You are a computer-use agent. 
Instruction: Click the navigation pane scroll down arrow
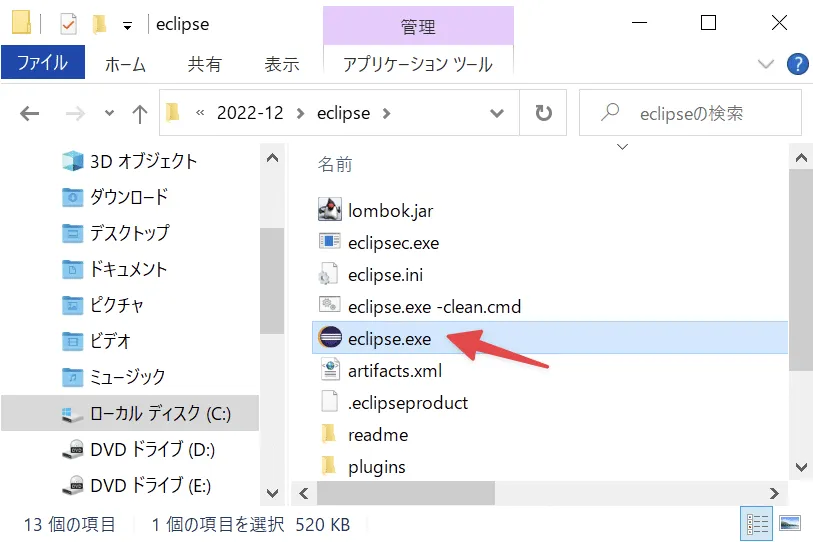pyautogui.click(x=272, y=493)
